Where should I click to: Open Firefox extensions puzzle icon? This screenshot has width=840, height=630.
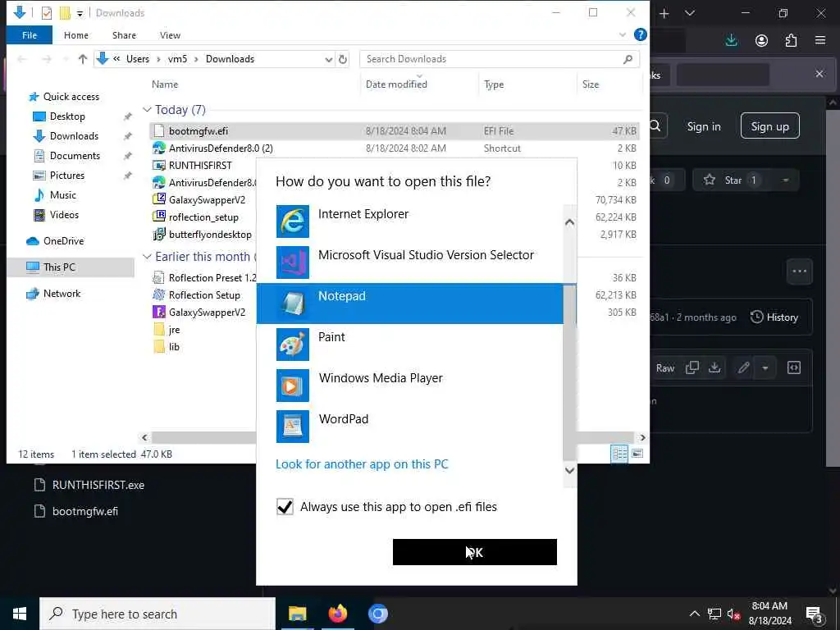(791, 41)
